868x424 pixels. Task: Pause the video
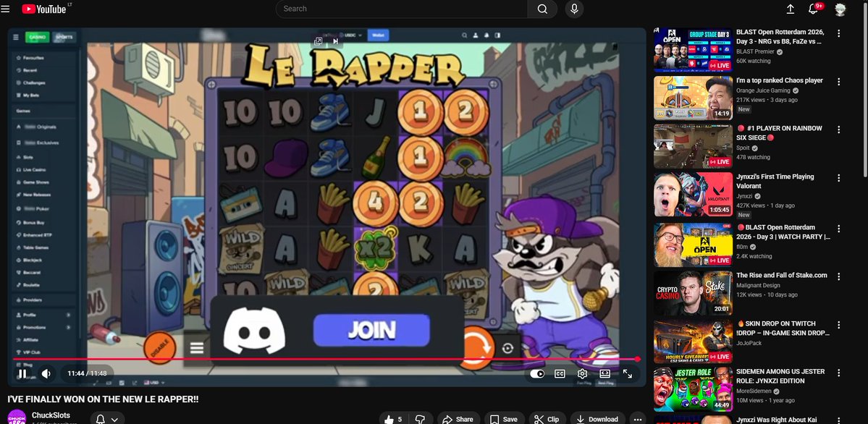pos(22,373)
